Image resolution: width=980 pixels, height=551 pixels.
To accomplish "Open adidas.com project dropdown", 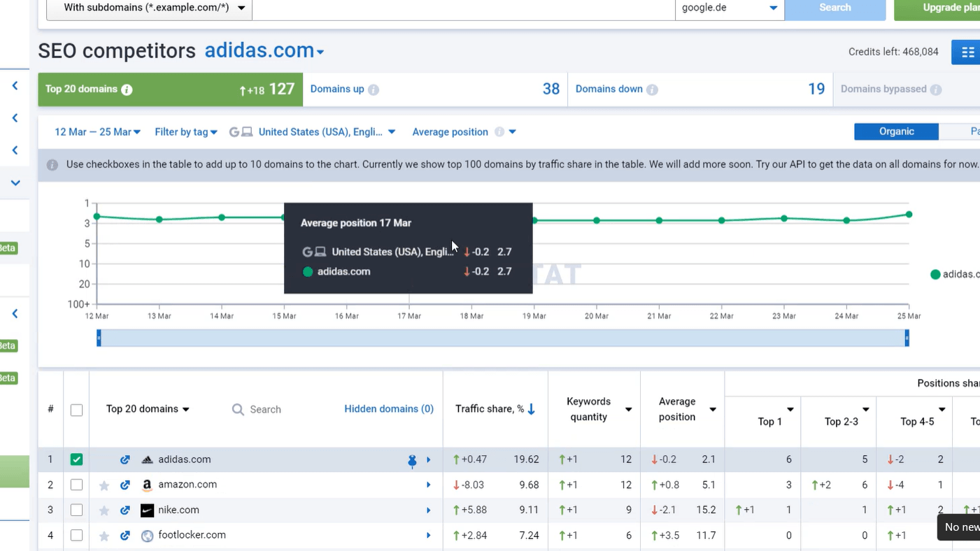I will click(264, 51).
